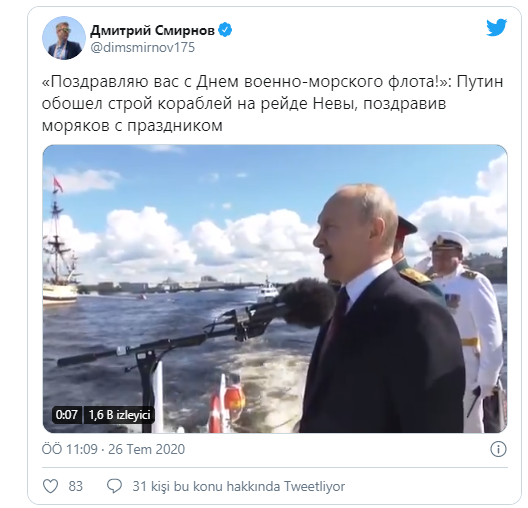The image size is (528, 508).
Task: Click the '1,6 B izleyici' view counter
Action: tap(119, 415)
